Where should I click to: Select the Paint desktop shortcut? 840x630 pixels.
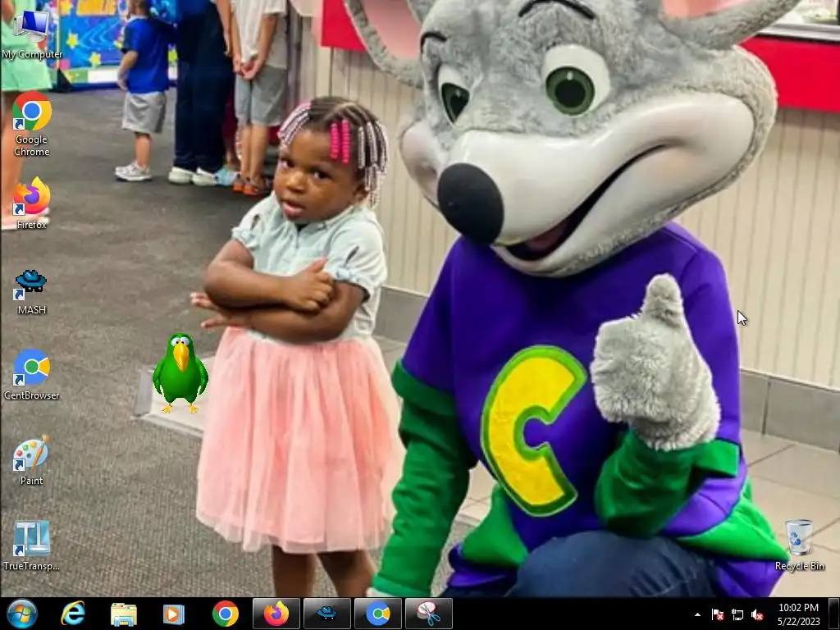pyautogui.click(x=32, y=461)
